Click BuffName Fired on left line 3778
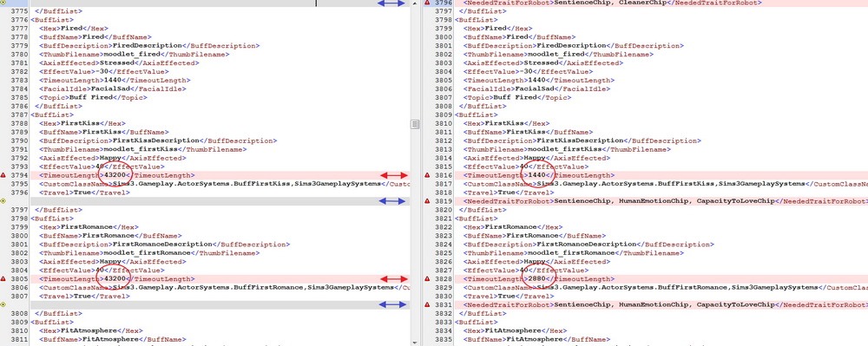This screenshot has width=868, height=346. click(95, 37)
